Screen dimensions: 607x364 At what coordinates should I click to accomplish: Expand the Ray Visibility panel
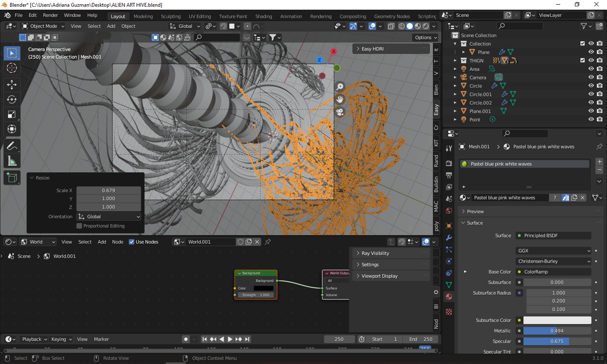[391, 253]
